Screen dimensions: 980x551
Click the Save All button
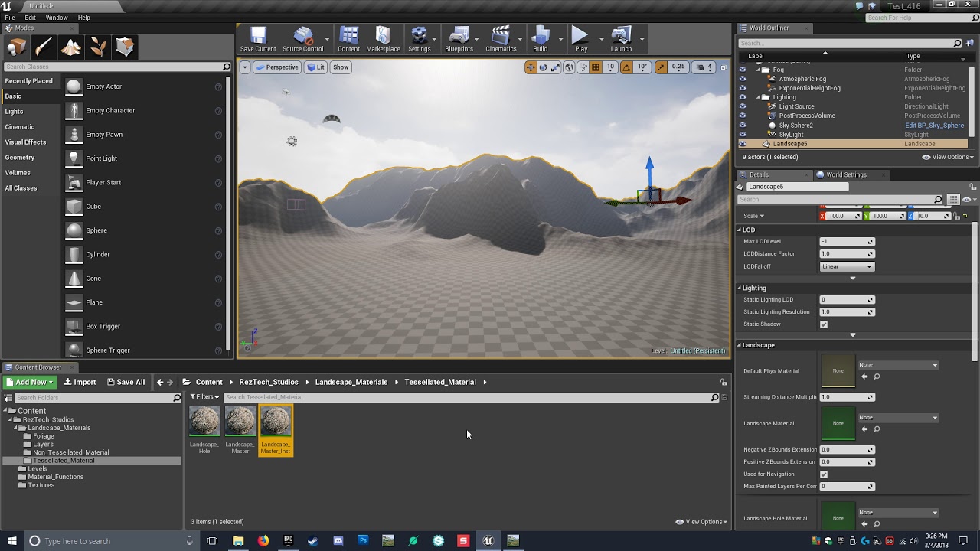tap(126, 382)
